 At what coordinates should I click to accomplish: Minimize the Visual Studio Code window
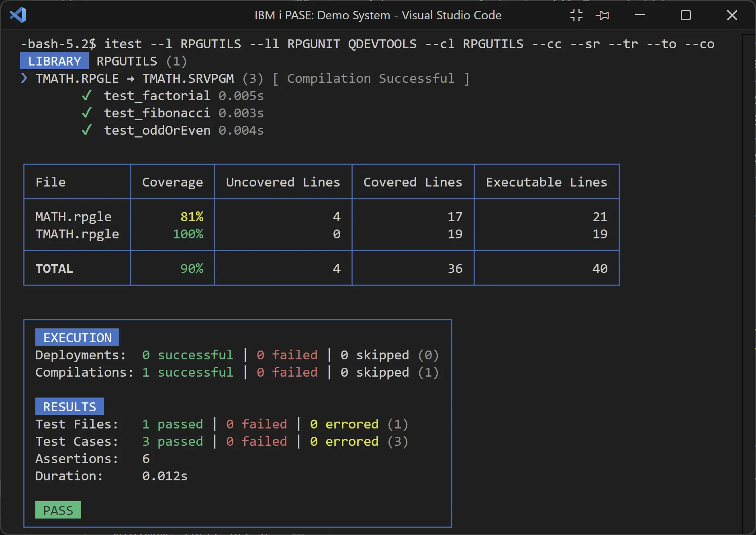coord(640,15)
